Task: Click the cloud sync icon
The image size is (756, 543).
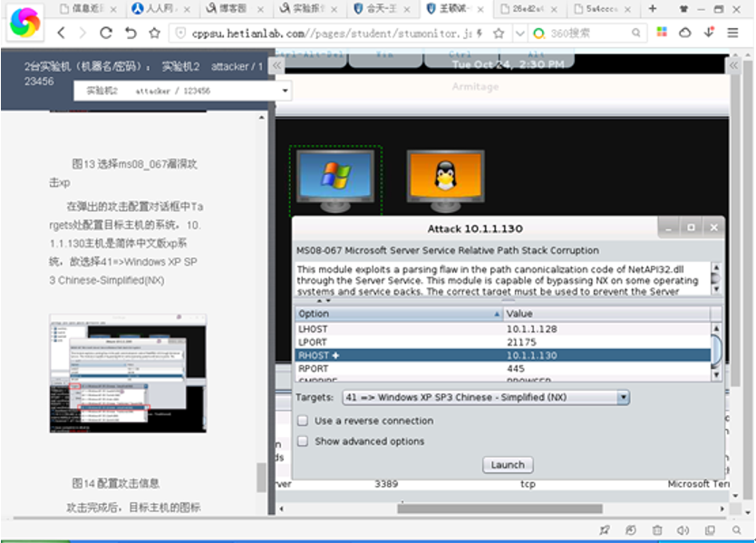Action: pos(684,33)
